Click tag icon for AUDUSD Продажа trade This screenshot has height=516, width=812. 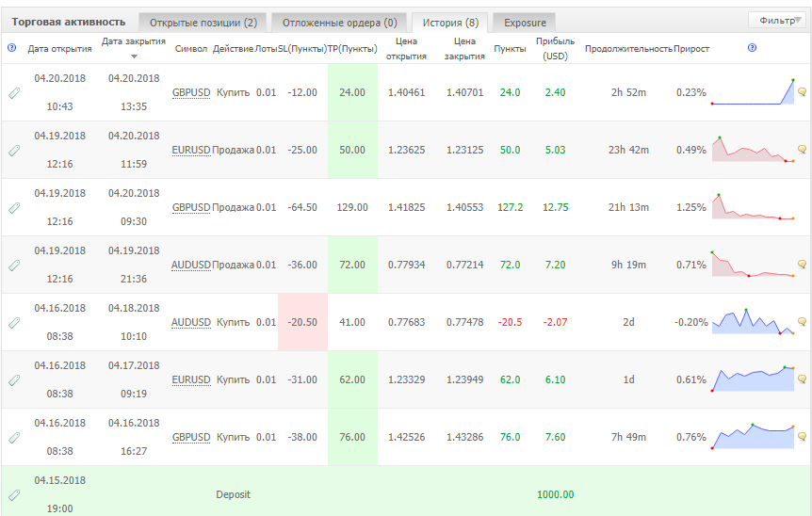click(x=14, y=266)
